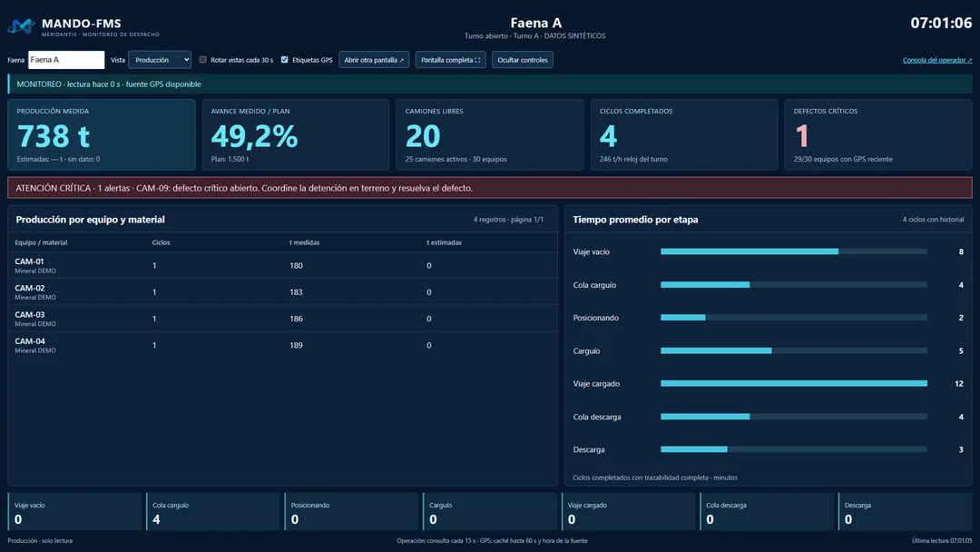Click the Pantalla completa button

[x=451, y=60]
